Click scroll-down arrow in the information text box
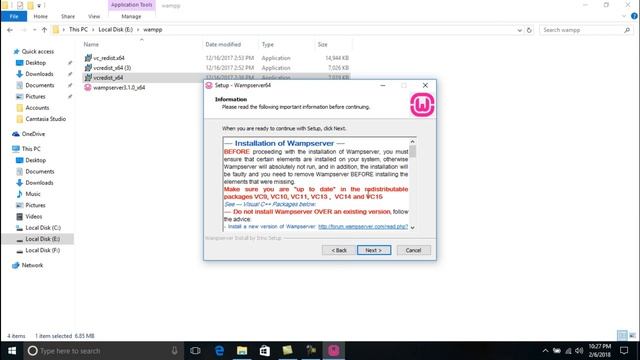640x360 pixels. click(x=413, y=228)
